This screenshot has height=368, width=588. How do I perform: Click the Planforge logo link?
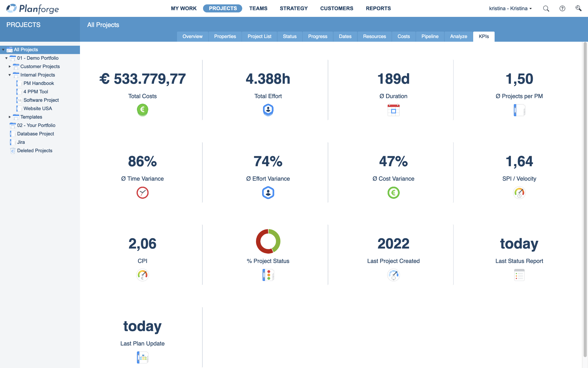point(33,9)
